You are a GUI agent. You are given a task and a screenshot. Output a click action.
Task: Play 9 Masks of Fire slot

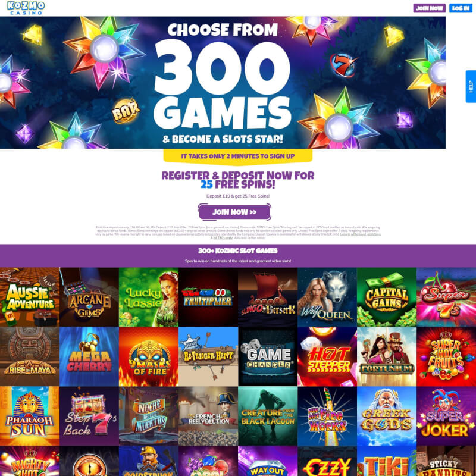point(149,356)
